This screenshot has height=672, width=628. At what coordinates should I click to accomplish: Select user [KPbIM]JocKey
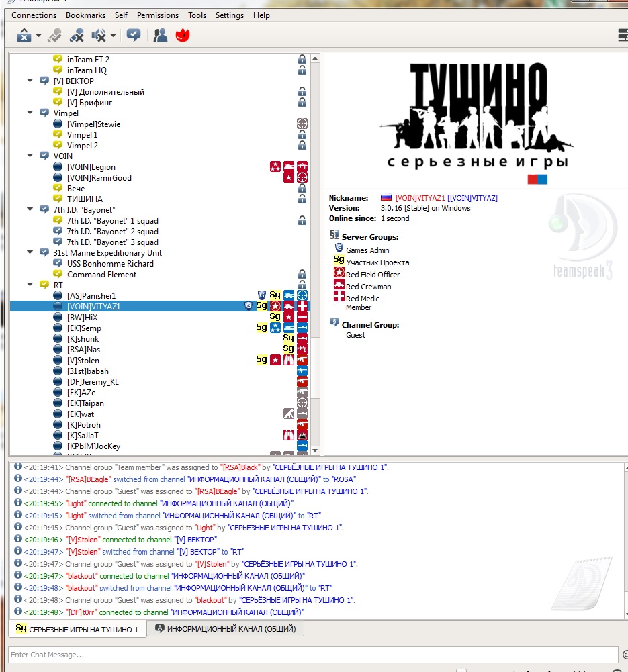[93, 446]
